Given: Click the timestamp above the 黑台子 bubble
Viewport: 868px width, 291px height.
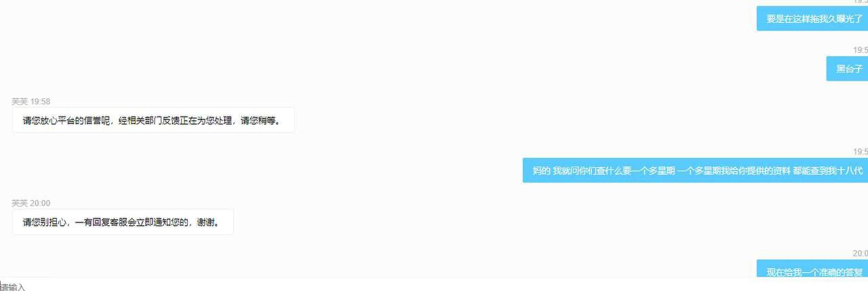Looking at the screenshot, I should (x=861, y=50).
